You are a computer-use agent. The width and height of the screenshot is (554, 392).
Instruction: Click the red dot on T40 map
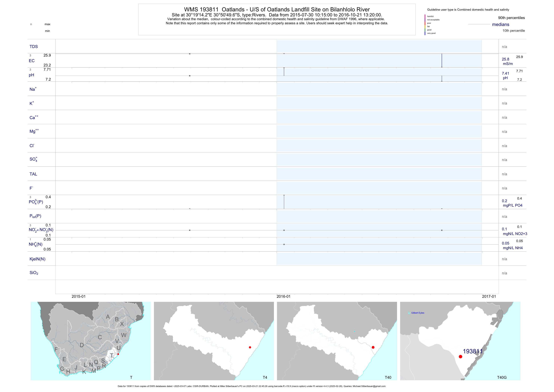[373, 347]
